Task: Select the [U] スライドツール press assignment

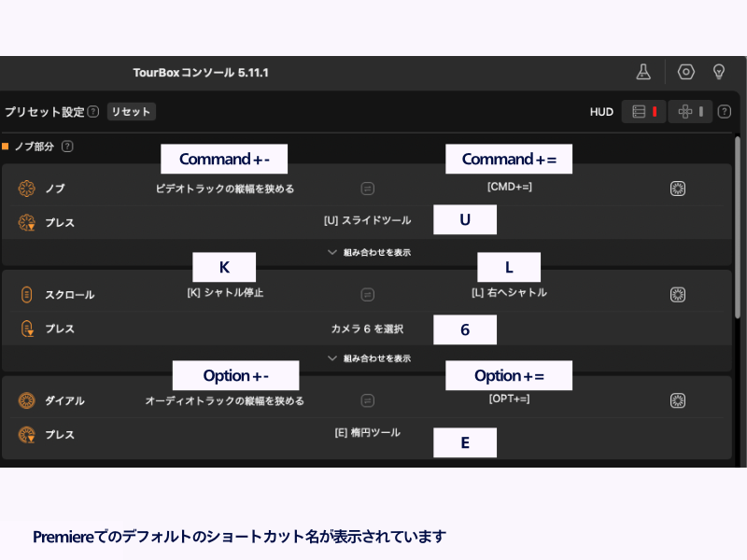Action: coord(367,222)
